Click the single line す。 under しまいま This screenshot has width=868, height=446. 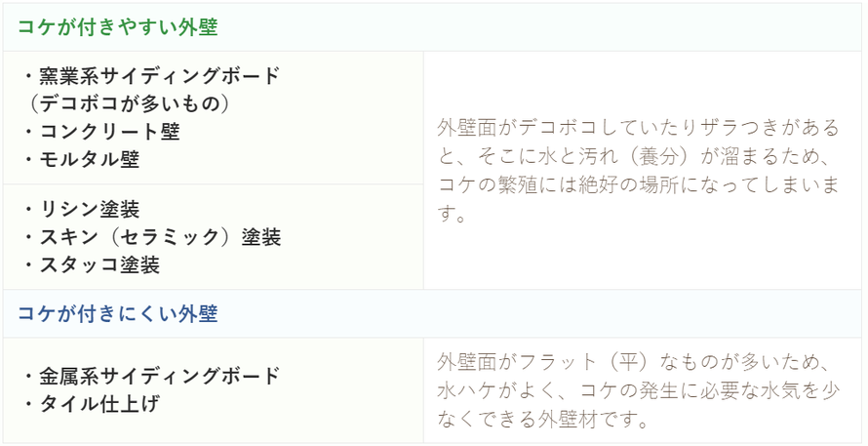click(x=452, y=215)
